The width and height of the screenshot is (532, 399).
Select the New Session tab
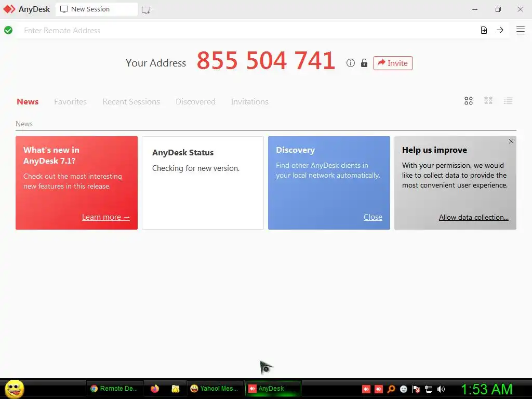tap(96, 9)
